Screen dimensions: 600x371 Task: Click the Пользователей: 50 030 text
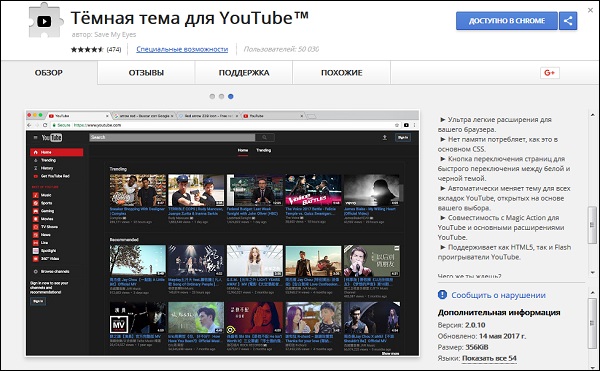[x=281, y=49]
